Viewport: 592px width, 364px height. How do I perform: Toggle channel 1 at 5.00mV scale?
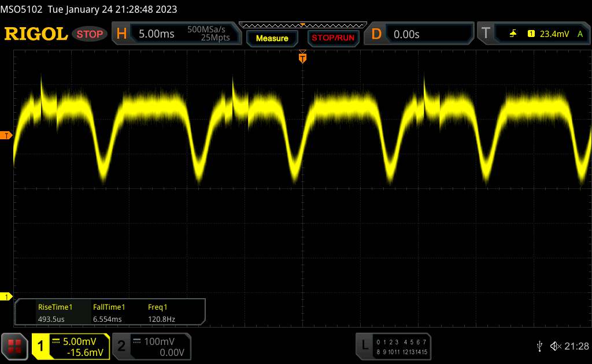(71, 346)
